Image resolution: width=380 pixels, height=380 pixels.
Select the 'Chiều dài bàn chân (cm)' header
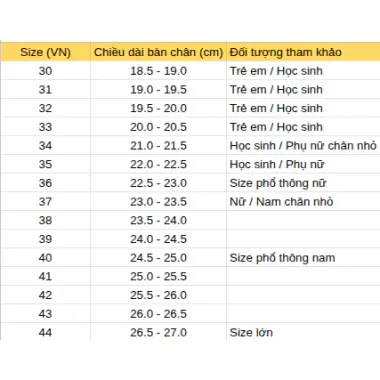[158, 52]
